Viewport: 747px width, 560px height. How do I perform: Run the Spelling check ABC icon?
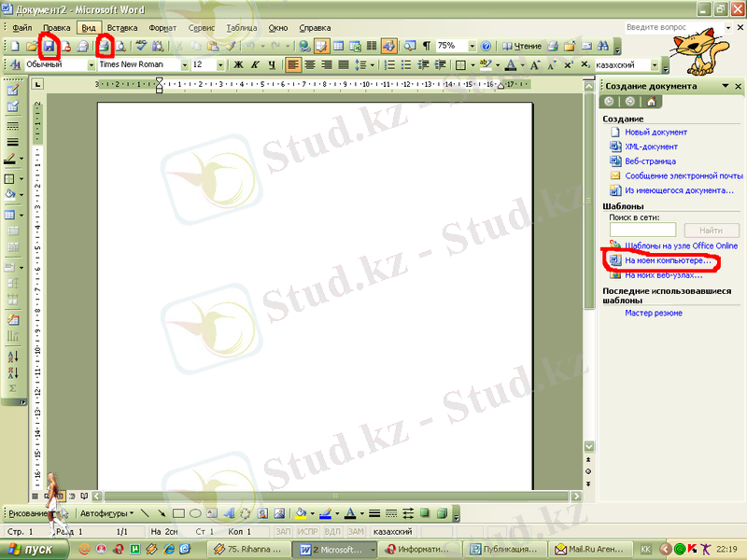pos(141,46)
